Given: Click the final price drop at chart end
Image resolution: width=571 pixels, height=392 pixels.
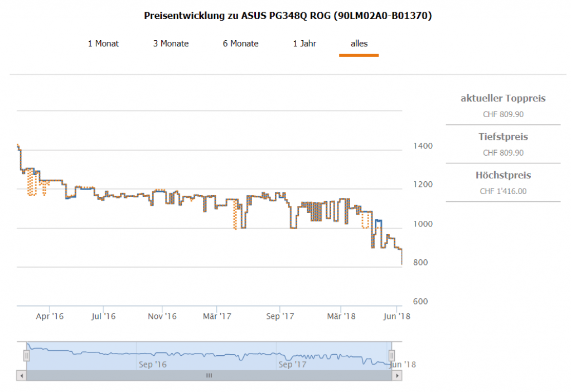Looking at the screenshot, I should [401, 257].
